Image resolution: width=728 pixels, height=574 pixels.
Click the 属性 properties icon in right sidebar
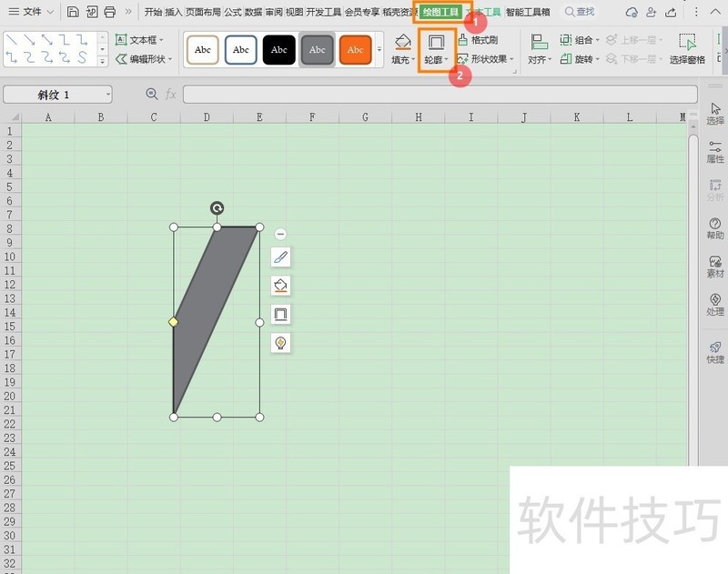[x=715, y=151]
